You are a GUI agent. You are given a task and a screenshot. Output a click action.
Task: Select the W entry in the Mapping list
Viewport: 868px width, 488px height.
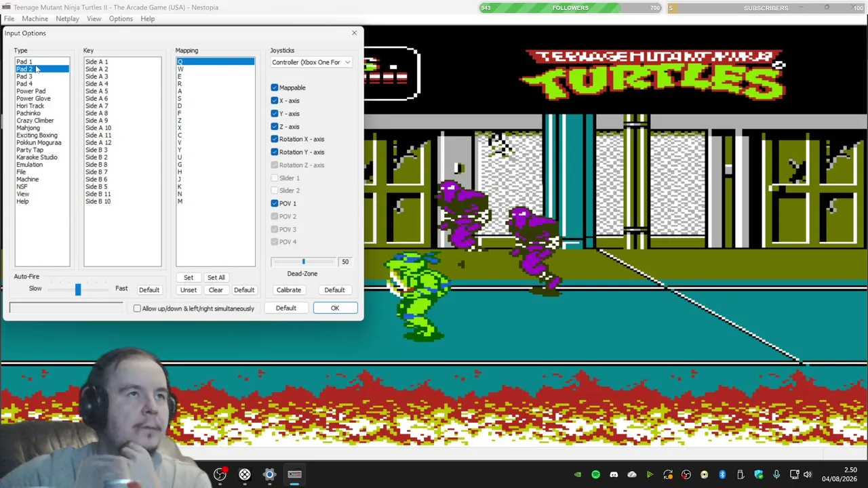pyautogui.click(x=216, y=69)
